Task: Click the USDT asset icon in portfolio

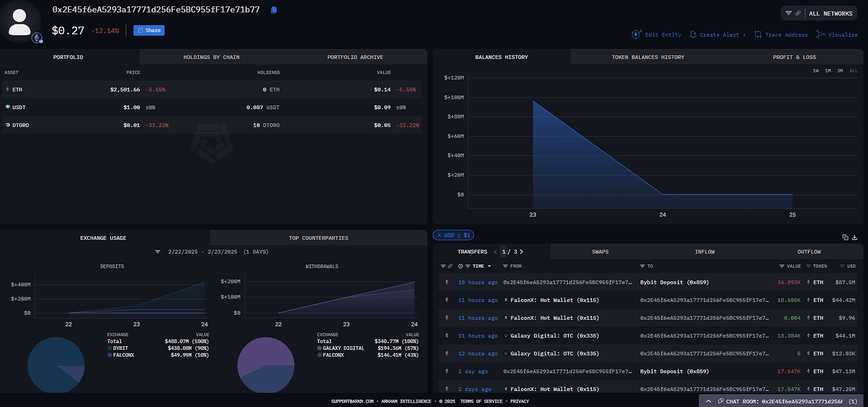Action: 8,107
